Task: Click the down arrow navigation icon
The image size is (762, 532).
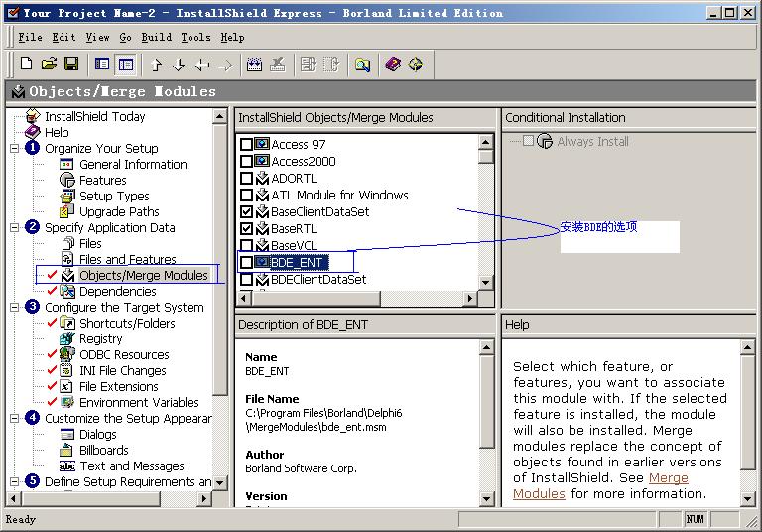Action: (179, 65)
